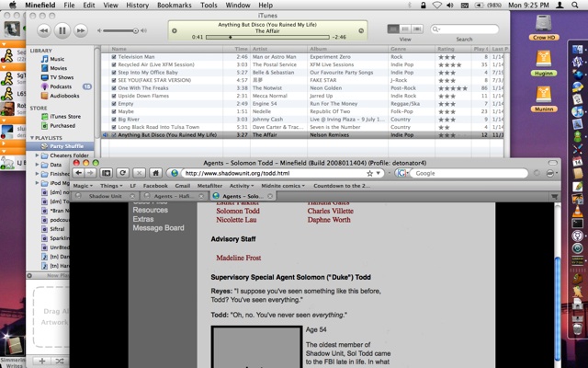Uncheck the Television Man track checkbox
Viewport: 588px width, 368px height.
(114, 57)
